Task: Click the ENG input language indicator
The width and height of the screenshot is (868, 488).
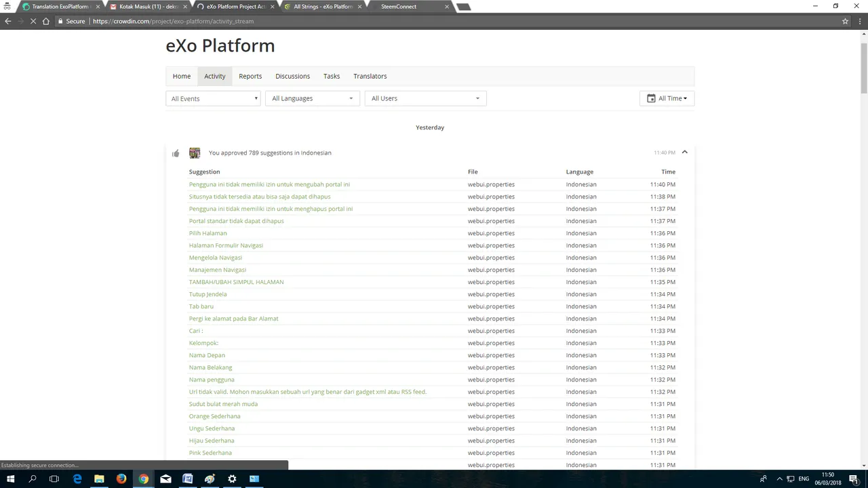Action: (804, 479)
